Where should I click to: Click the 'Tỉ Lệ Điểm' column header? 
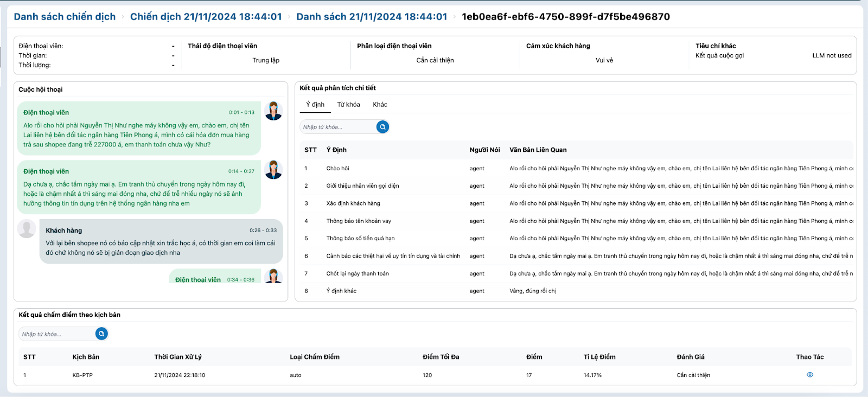click(599, 357)
